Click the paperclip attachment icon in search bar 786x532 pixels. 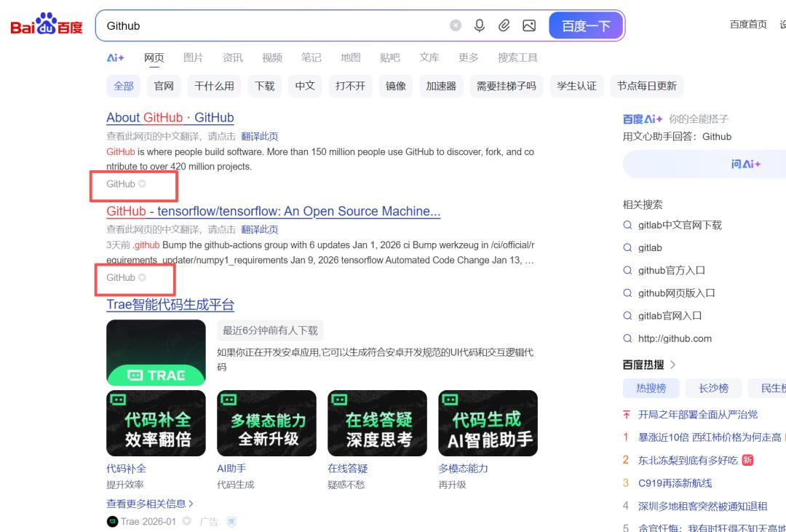click(504, 25)
